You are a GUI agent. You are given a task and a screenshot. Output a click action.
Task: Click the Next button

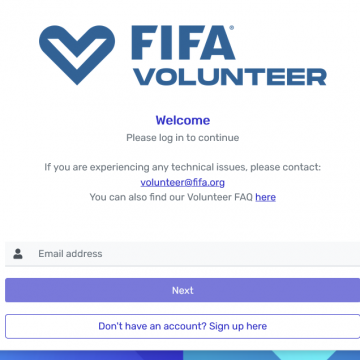click(x=182, y=290)
